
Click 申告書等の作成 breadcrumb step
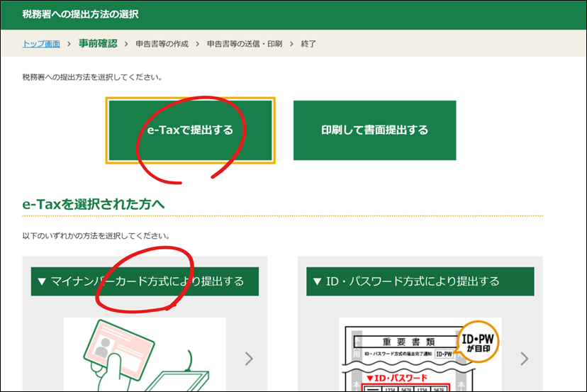(162, 44)
